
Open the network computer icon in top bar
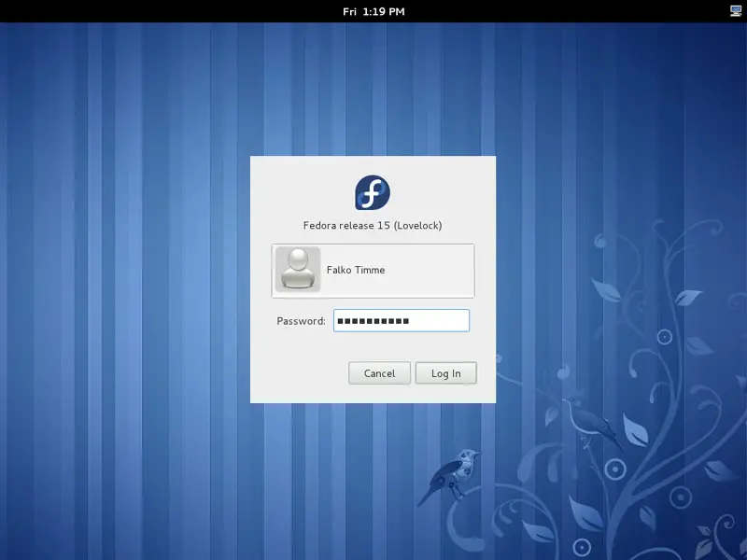click(x=736, y=11)
